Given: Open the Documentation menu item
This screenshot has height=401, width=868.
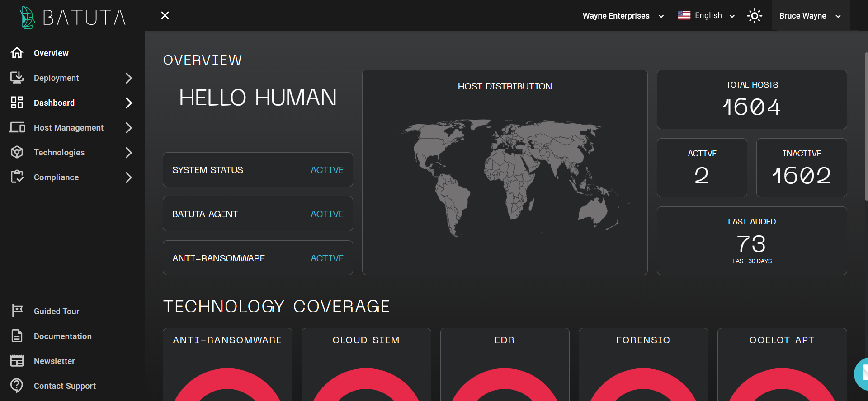Looking at the screenshot, I should [62, 336].
